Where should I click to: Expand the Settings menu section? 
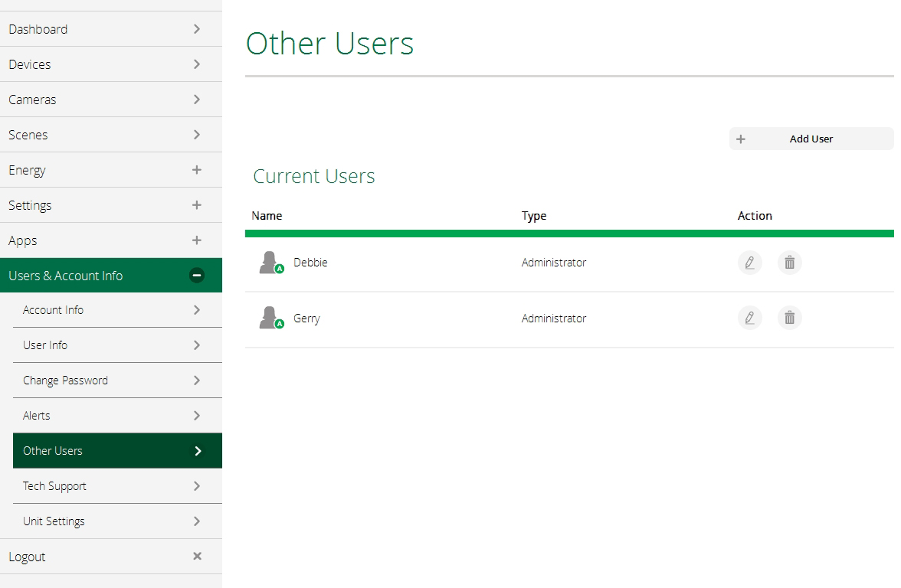(x=197, y=205)
